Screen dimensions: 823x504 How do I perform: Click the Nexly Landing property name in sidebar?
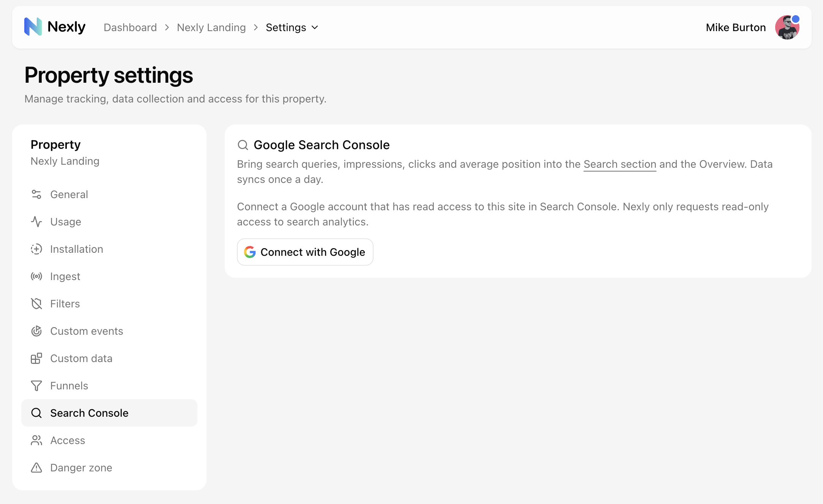[65, 161]
